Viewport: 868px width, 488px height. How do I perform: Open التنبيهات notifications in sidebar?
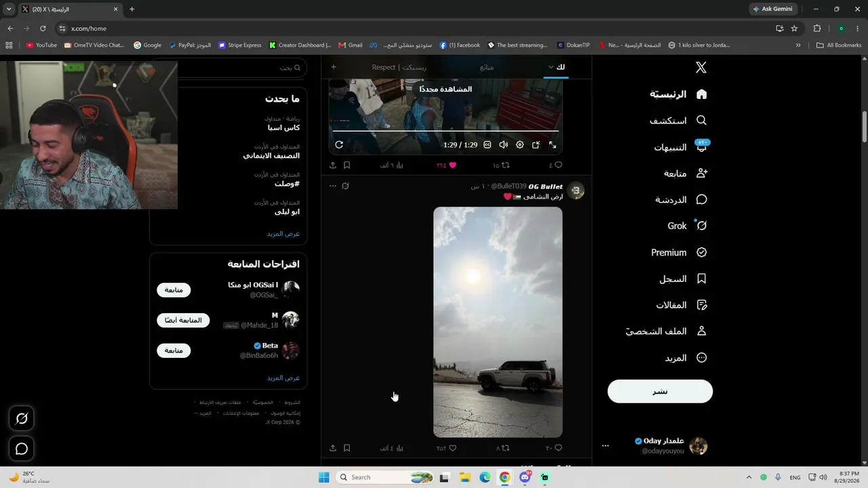pyautogui.click(x=680, y=147)
